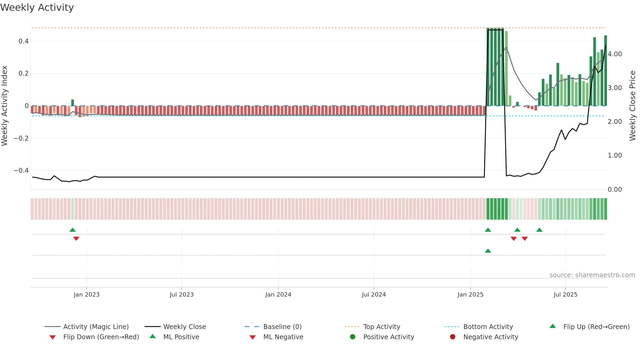Click the ML Positive marker after Jan 2025

click(x=488, y=251)
